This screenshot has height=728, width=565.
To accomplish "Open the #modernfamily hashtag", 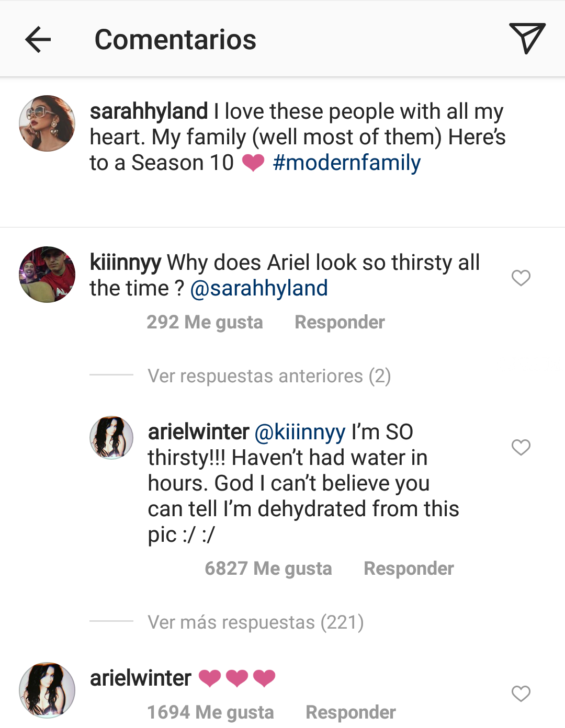I will 346,163.
